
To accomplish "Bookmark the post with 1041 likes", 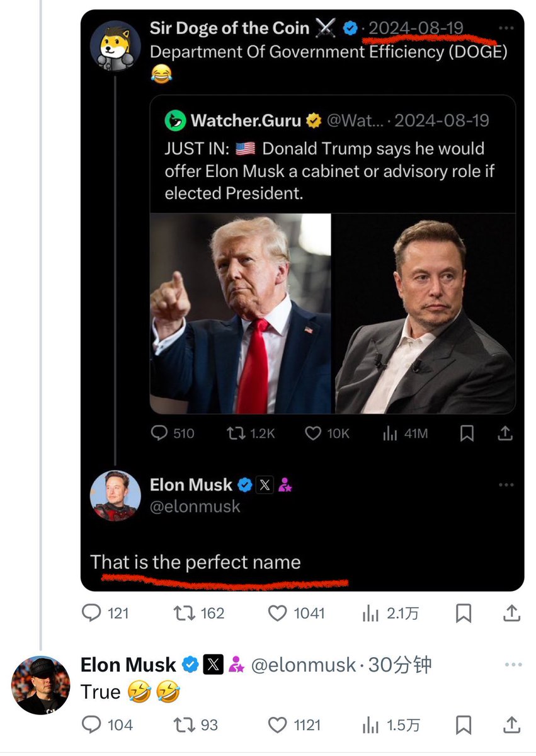I will pos(464,613).
